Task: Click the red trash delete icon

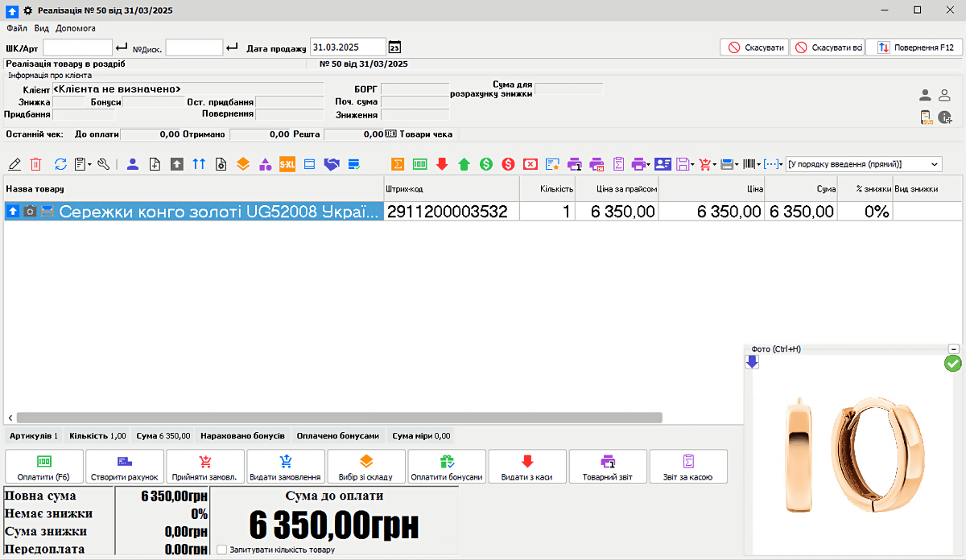Action: click(x=35, y=164)
